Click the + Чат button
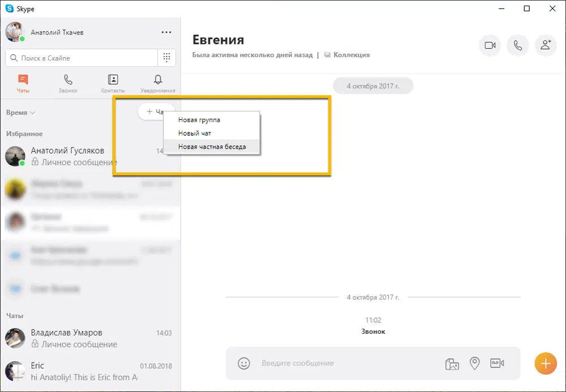 click(152, 112)
